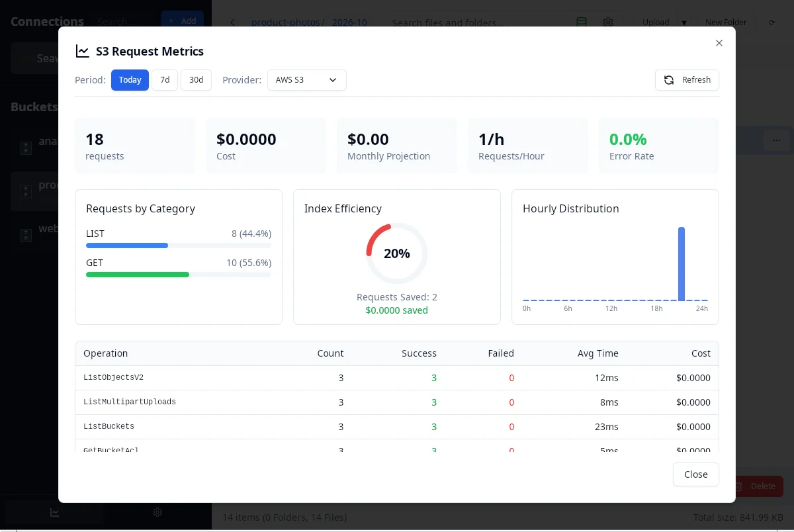Click the Close button at dialog bottom

(695, 474)
